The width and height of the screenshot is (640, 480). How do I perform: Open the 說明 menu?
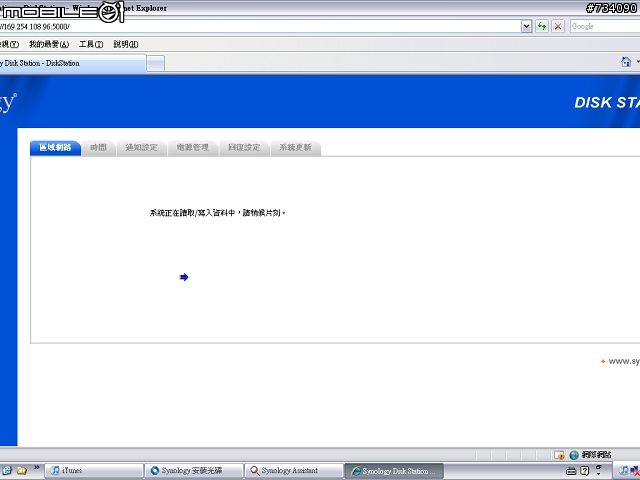click(x=125, y=44)
